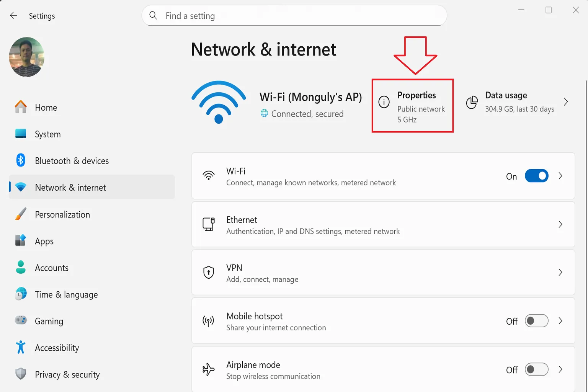Click the Time & language globe clock icon
Viewport: 588px width, 392px height.
coord(21,294)
